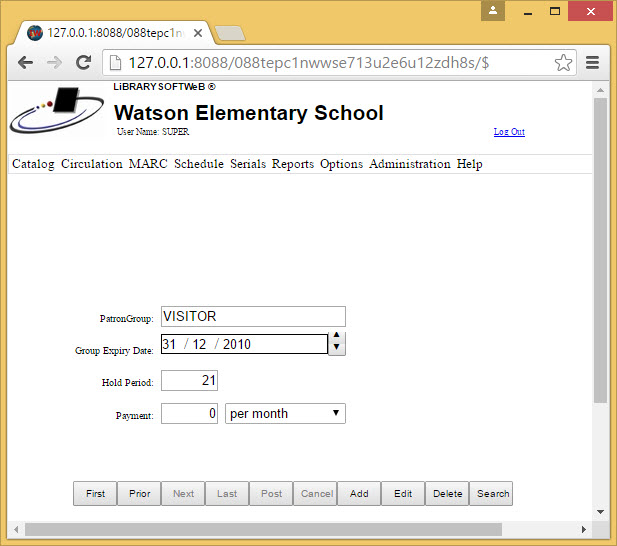Increase the expiry date with the up arrow

(337, 337)
